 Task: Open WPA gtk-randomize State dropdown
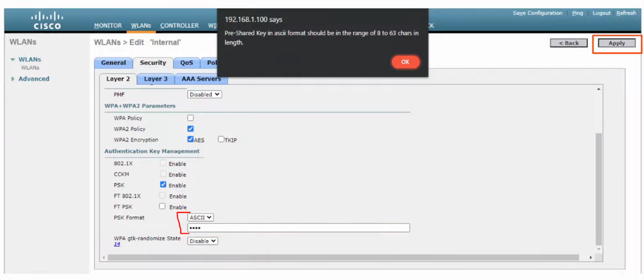click(x=203, y=241)
